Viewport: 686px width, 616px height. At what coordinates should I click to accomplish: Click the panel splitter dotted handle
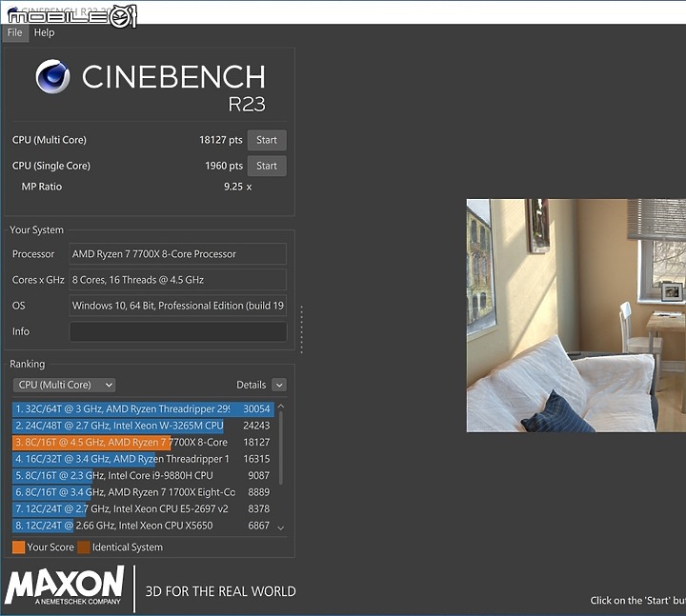click(301, 329)
